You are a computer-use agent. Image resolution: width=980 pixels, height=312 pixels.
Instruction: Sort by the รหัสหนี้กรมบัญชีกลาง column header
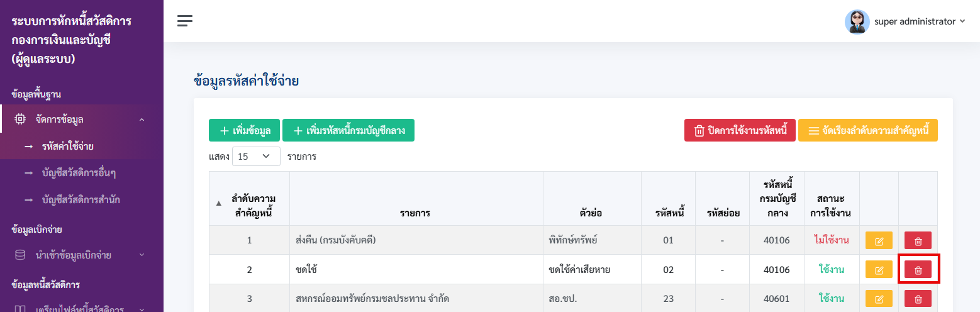(777, 198)
